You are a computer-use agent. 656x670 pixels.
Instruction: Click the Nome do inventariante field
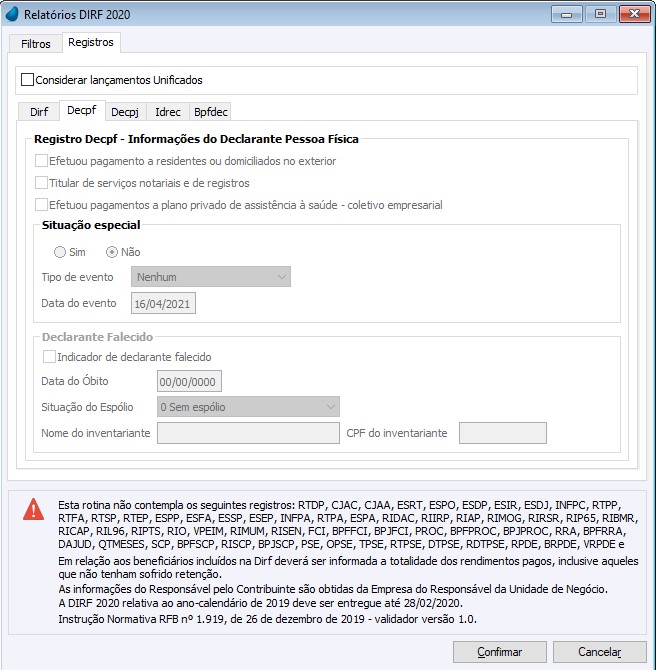(248, 433)
